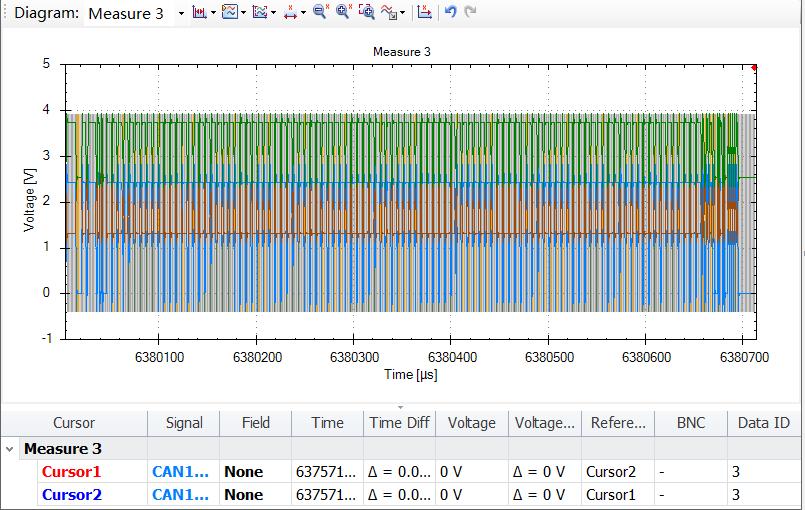Click the waveform display mode icon
Screen dimensions: 805x510
pos(229,13)
